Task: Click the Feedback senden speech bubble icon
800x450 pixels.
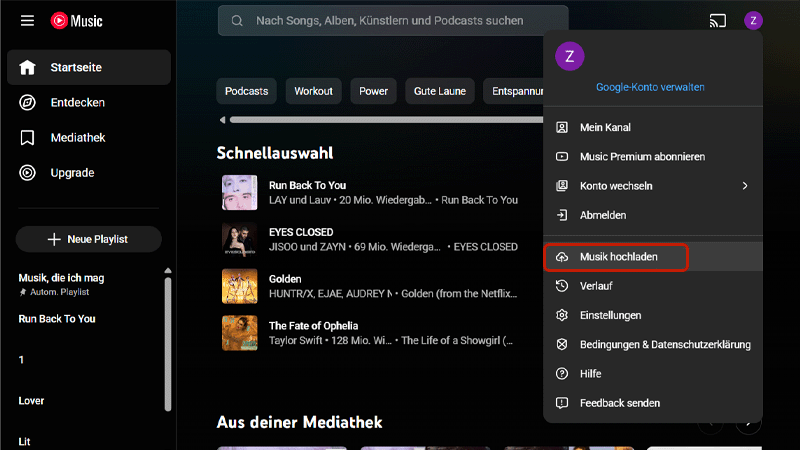Action: click(x=562, y=403)
